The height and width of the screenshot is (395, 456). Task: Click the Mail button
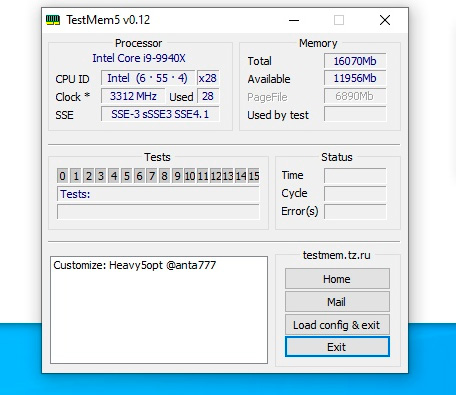[337, 302]
